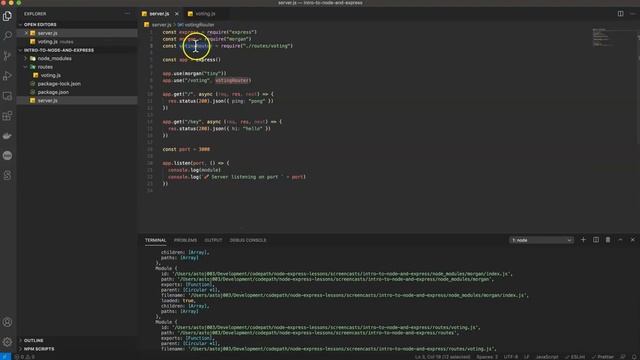Kill terminal with trash icon
640x360 pixels.
(x=608, y=240)
